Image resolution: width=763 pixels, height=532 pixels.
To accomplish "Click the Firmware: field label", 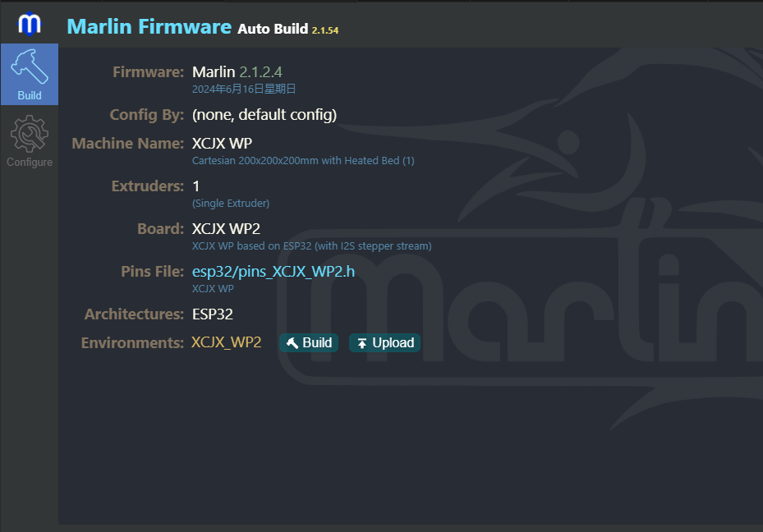I will (x=149, y=72).
